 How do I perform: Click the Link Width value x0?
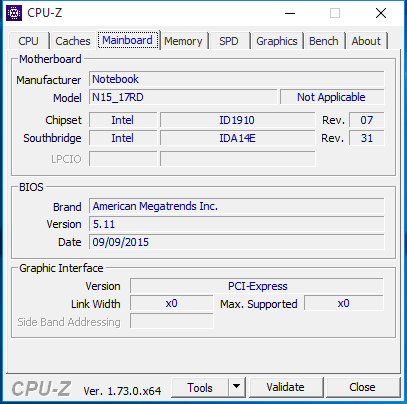coord(172,304)
